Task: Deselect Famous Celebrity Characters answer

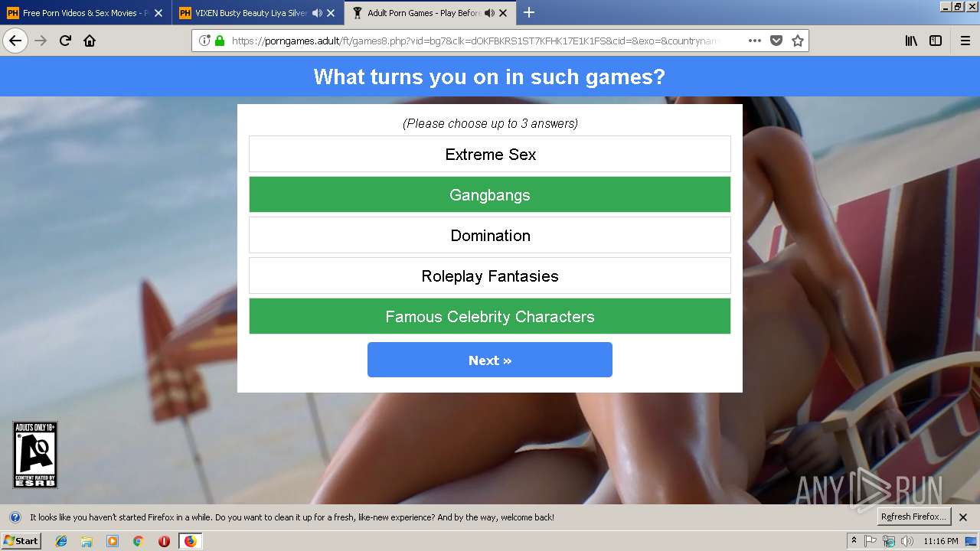Action: pos(490,316)
